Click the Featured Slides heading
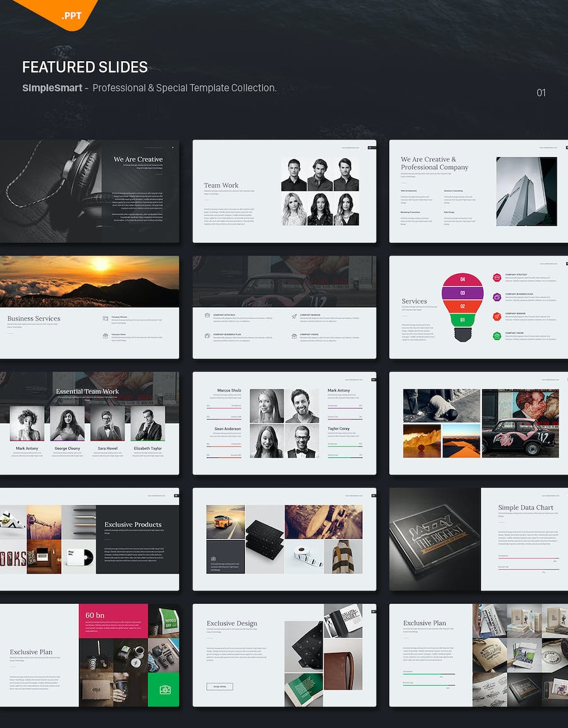The image size is (568, 728). click(85, 67)
